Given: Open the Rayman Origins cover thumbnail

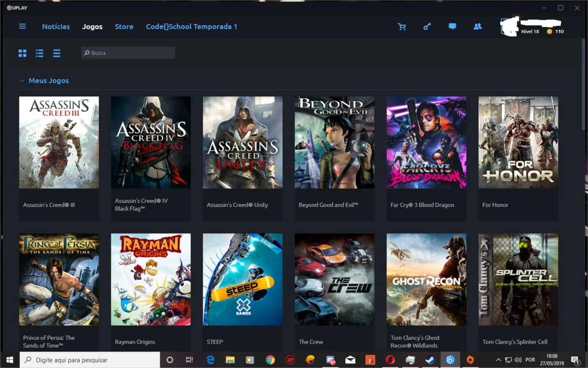Looking at the screenshot, I should click(151, 279).
